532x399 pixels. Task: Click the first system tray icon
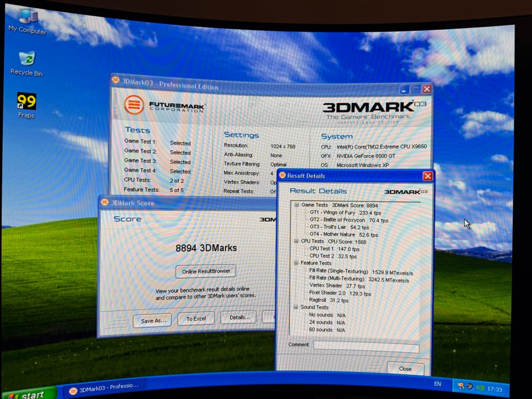(x=461, y=386)
